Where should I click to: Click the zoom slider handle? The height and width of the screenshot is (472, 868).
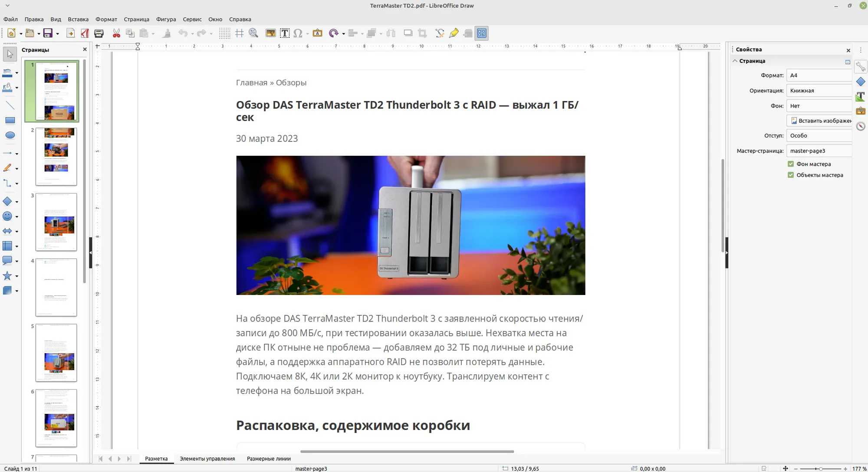(x=821, y=469)
